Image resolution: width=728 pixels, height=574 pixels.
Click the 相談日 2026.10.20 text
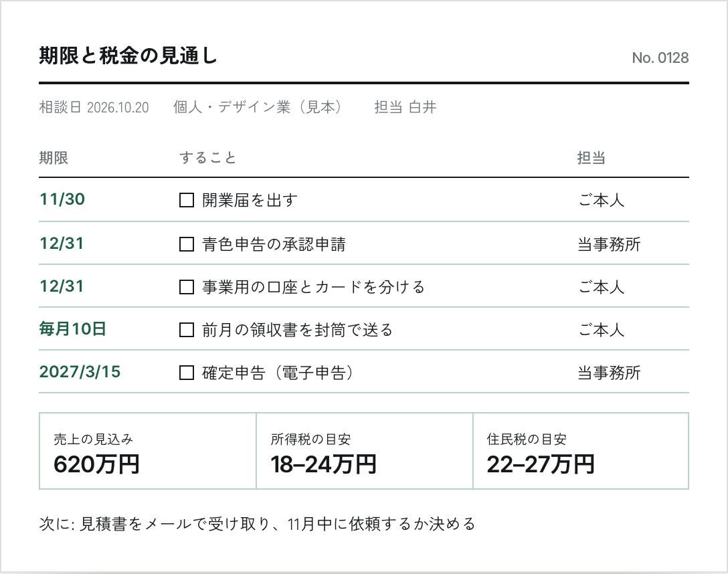click(x=94, y=107)
